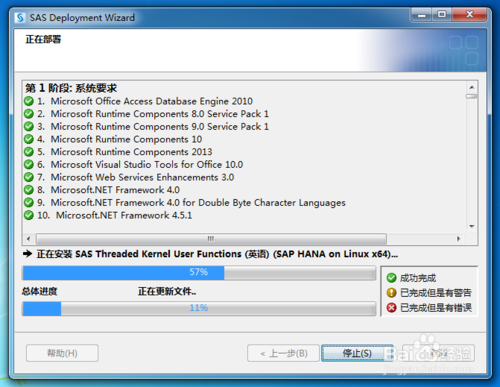
Task: Click the '已完成但是有错误' legend text
Action: pyautogui.click(x=436, y=307)
